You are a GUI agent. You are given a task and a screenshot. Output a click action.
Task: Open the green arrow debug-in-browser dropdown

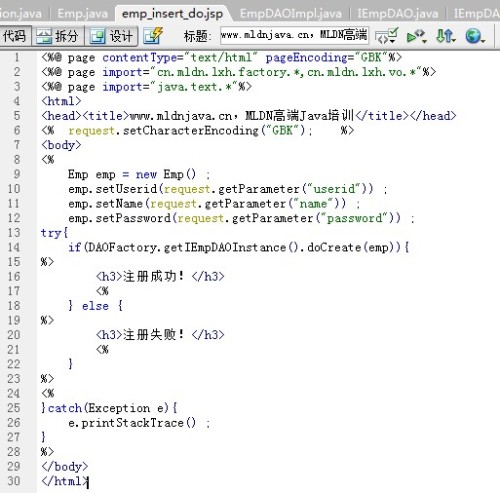point(416,36)
